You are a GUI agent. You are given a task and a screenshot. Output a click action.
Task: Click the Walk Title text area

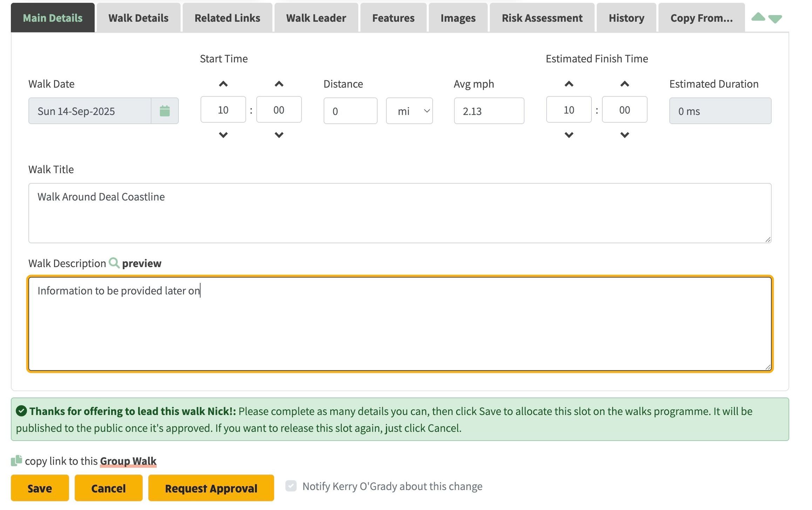point(400,213)
